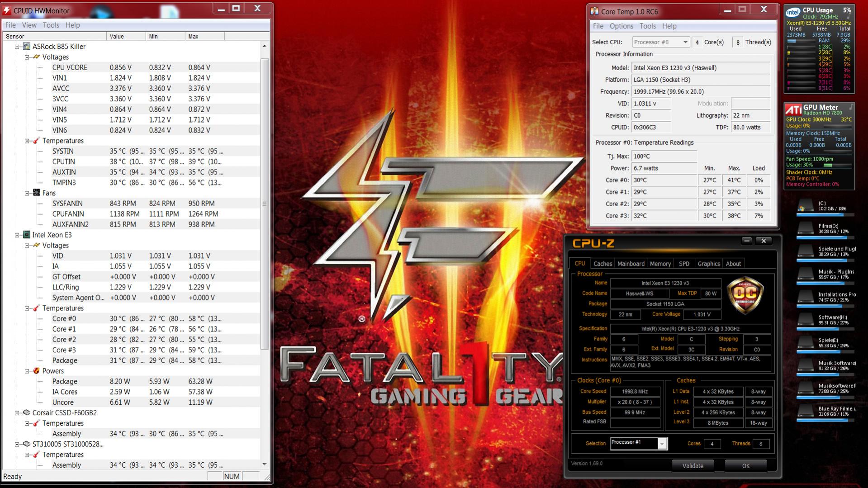
Task: Collapse ASRock Voltages group expander
Action: (27, 57)
